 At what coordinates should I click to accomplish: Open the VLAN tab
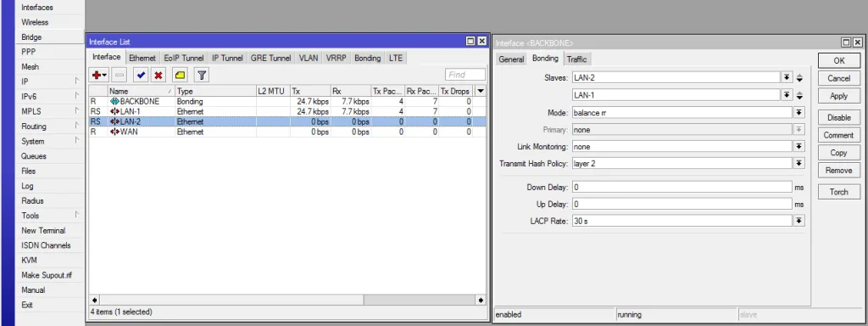tap(309, 58)
